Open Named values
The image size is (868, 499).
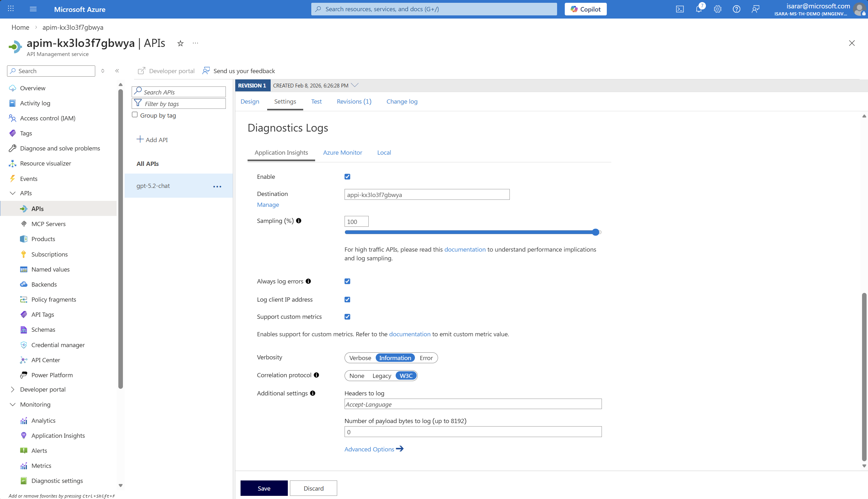coord(50,269)
